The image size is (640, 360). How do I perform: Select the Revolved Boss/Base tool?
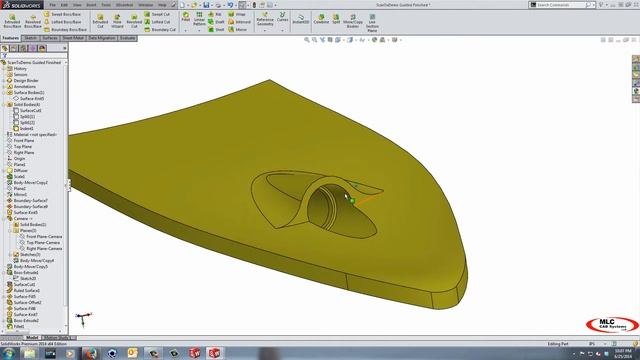[33, 21]
